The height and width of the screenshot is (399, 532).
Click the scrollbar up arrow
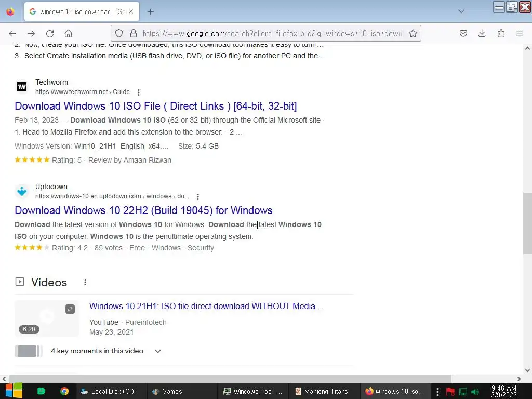527,48
